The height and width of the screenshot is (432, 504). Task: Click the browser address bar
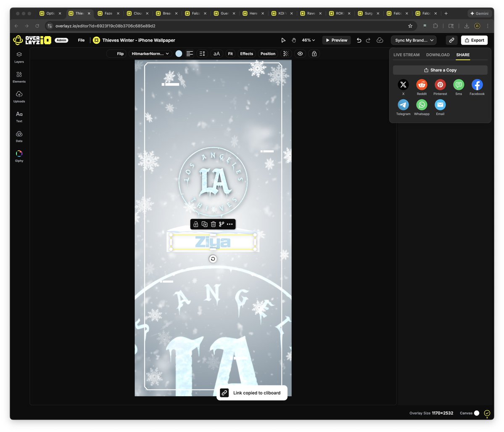click(x=230, y=26)
